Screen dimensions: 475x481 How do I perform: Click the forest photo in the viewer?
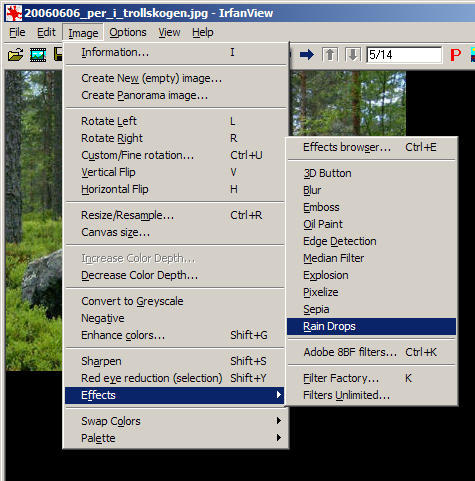33,220
